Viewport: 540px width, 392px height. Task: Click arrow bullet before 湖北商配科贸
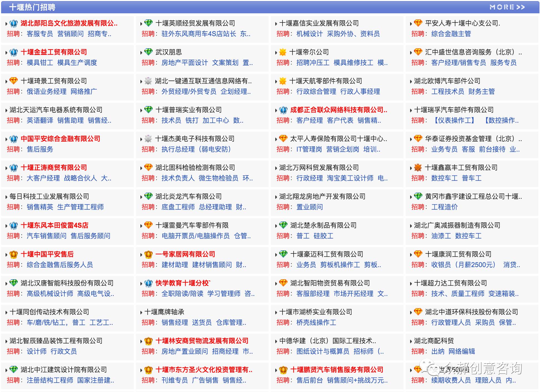click(x=411, y=341)
